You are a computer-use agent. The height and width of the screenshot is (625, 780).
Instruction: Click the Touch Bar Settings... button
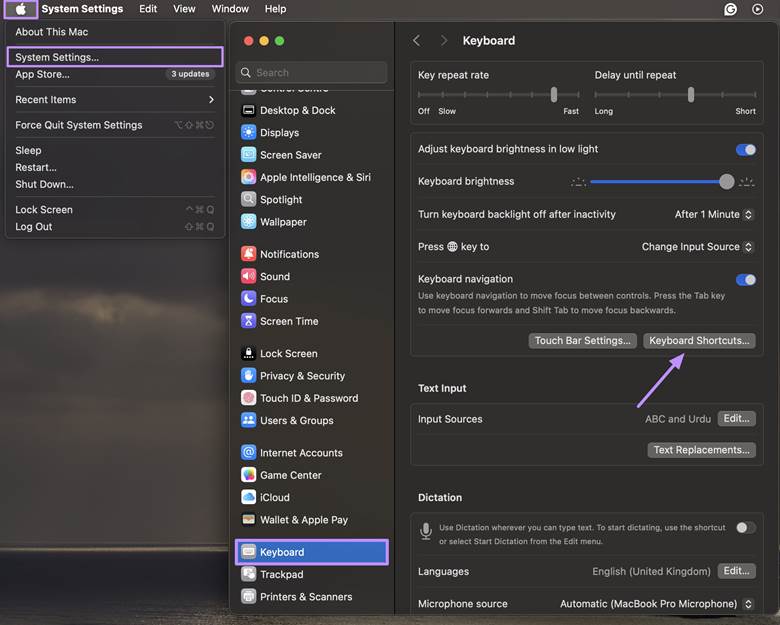click(582, 341)
